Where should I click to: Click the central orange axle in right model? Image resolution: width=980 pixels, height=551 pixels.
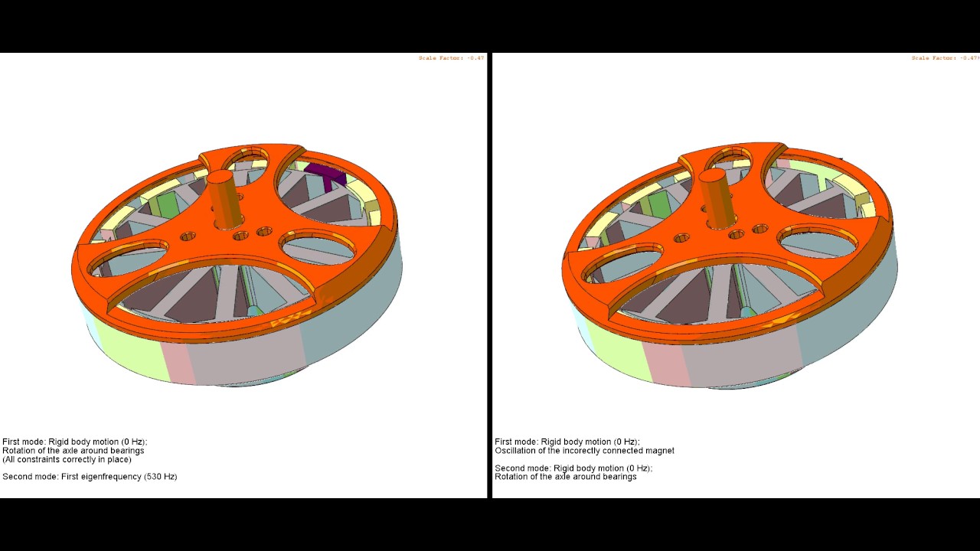[716, 197]
